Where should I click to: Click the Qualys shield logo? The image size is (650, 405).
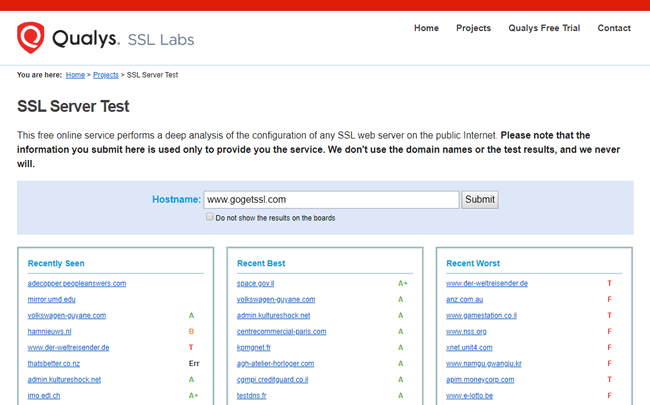pos(30,38)
